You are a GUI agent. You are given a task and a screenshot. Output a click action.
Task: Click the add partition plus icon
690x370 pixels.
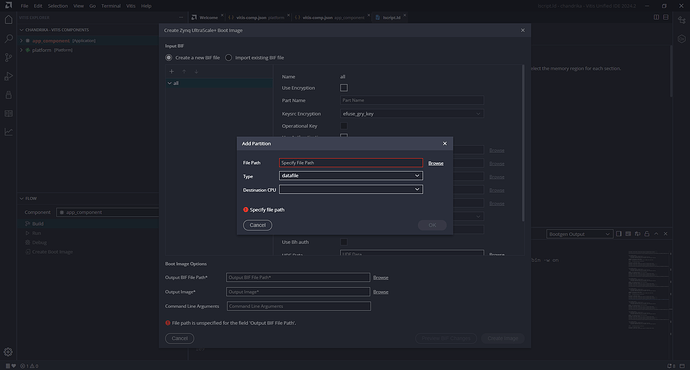172,71
